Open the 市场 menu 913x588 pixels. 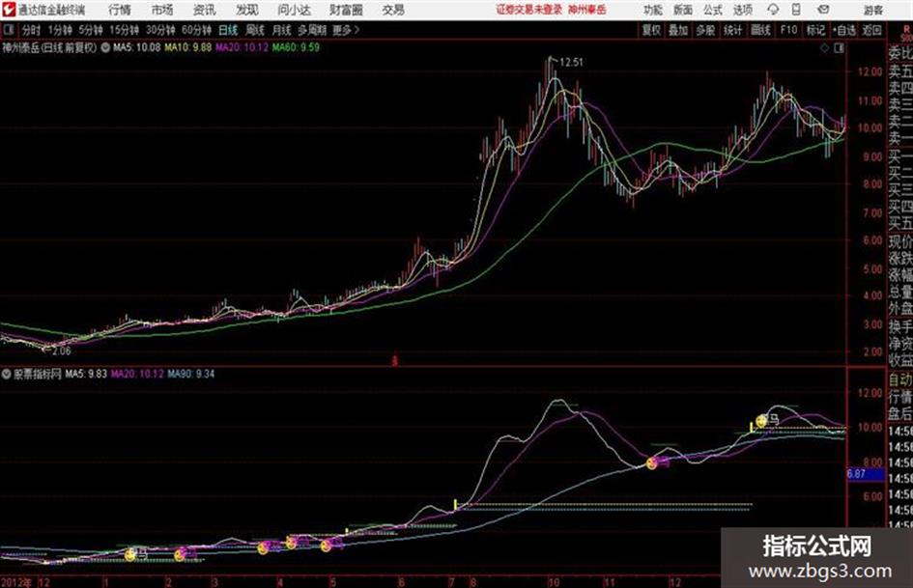[x=162, y=10]
